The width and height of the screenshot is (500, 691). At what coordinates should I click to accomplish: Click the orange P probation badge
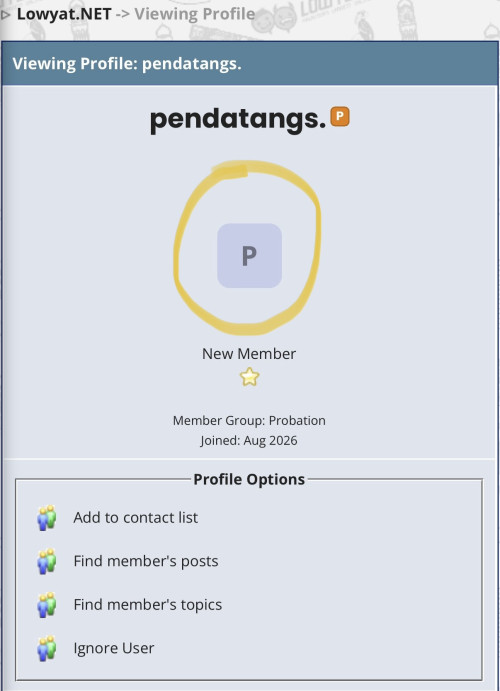pyautogui.click(x=340, y=116)
